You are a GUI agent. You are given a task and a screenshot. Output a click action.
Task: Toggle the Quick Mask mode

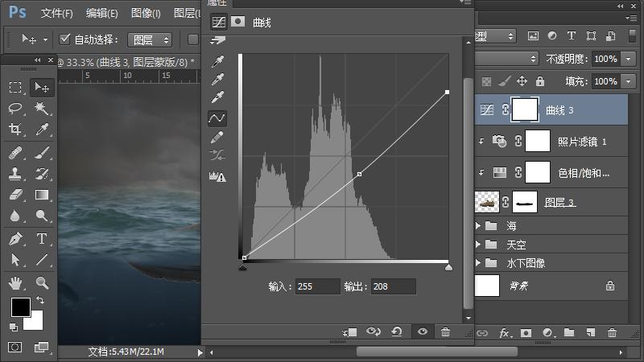point(15,347)
